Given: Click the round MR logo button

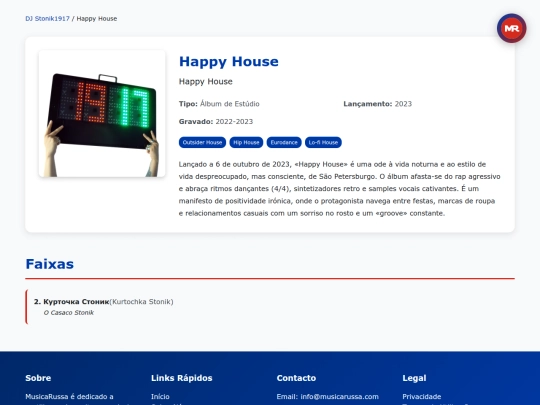Looking at the screenshot, I should coord(511,28).
